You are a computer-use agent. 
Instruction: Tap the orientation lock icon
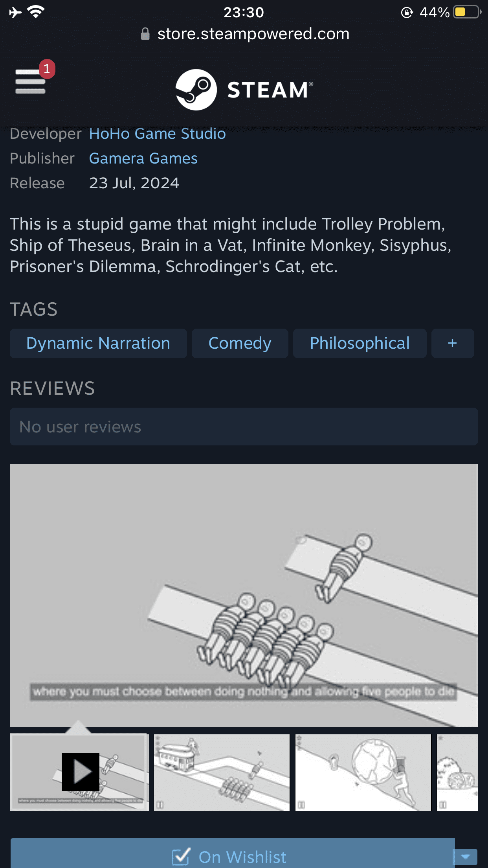point(407,13)
